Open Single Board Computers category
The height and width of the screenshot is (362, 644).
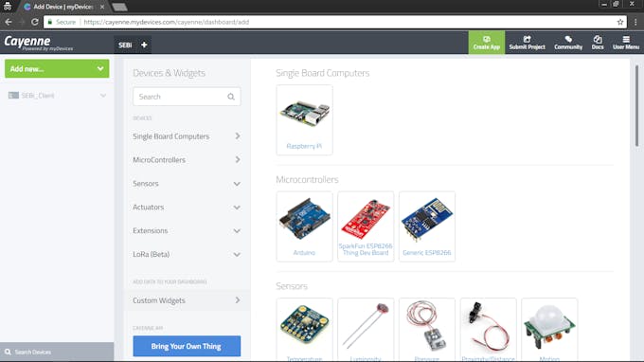tap(187, 136)
